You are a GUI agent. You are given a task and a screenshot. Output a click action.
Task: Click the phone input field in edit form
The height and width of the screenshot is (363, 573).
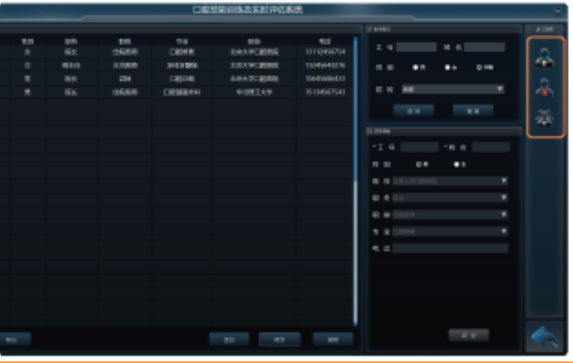pyautogui.click(x=450, y=249)
